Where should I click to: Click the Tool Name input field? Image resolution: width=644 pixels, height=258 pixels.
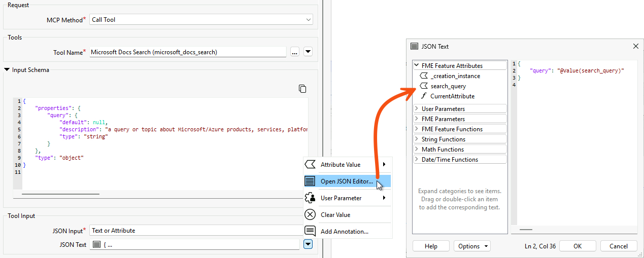[x=188, y=52]
